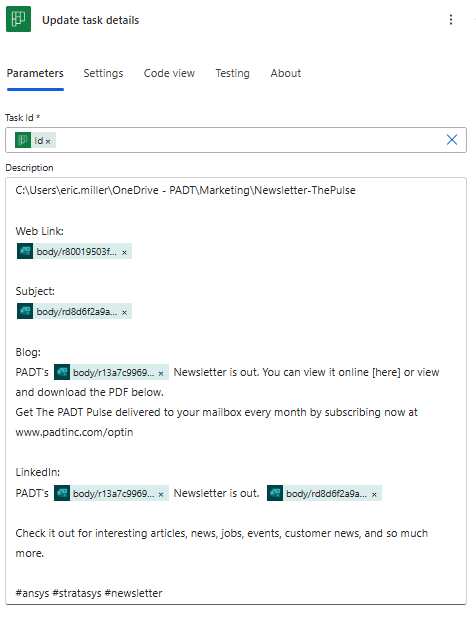
Task: Click the icon on the LinkedIn rd8d6f2a9a token
Action: click(x=275, y=493)
